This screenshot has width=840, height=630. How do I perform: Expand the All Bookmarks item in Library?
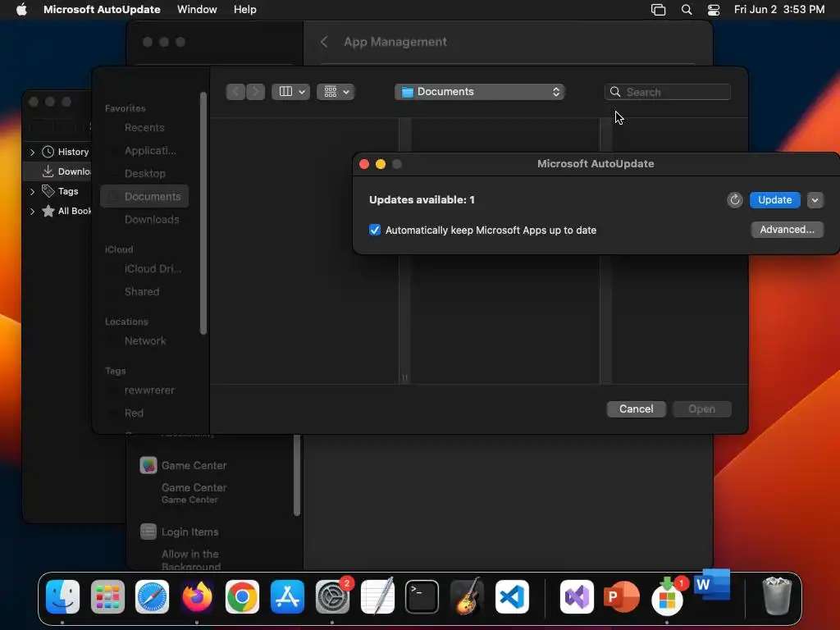coord(32,211)
